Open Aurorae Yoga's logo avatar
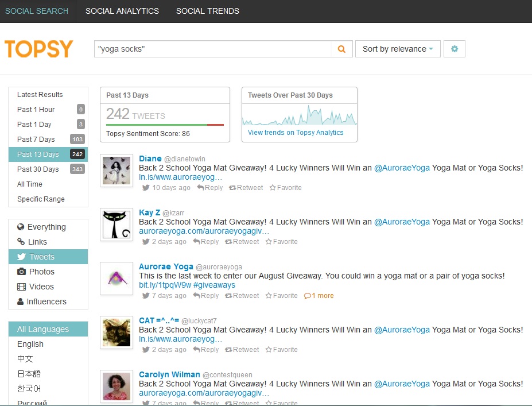 pos(117,279)
